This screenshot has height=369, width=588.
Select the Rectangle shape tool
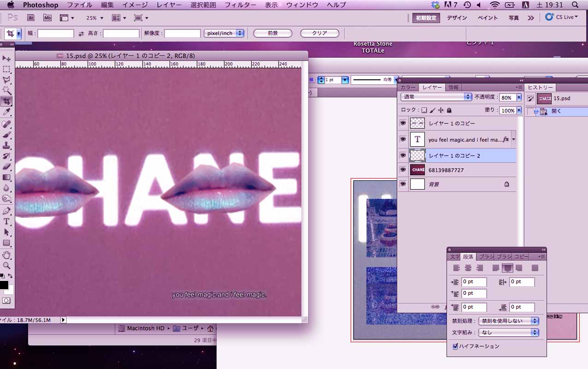tap(6, 243)
